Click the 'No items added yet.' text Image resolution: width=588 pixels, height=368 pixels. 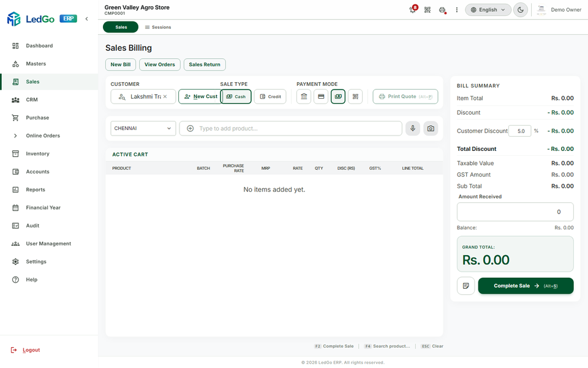[274, 190]
